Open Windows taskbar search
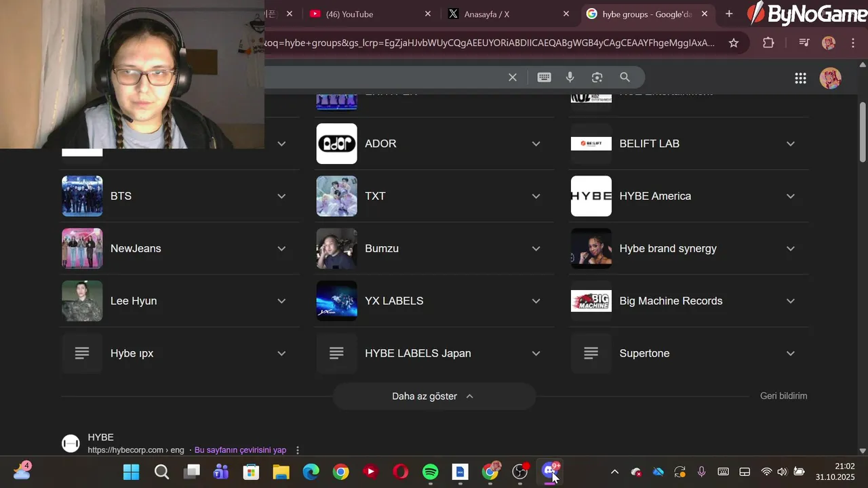868x488 pixels. coord(161,472)
